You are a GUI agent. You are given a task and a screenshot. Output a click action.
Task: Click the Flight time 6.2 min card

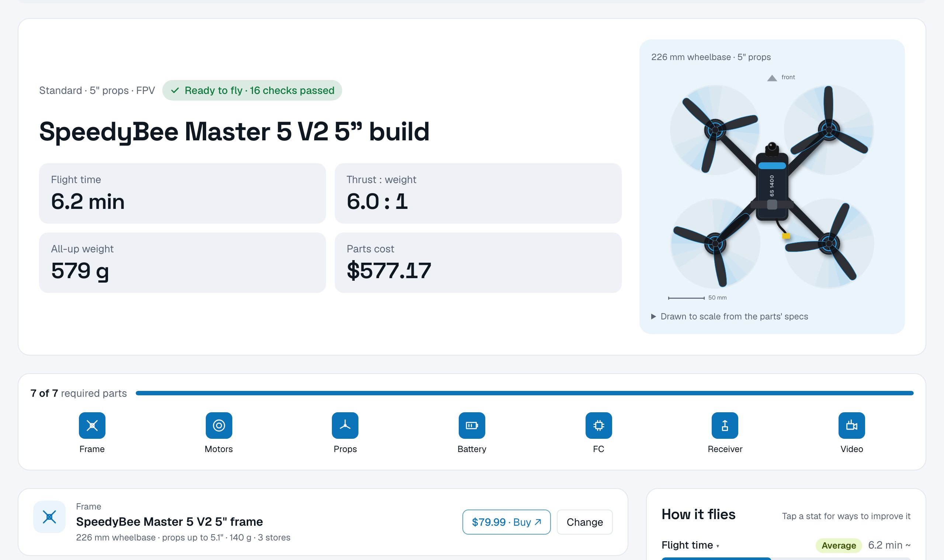[x=183, y=193]
